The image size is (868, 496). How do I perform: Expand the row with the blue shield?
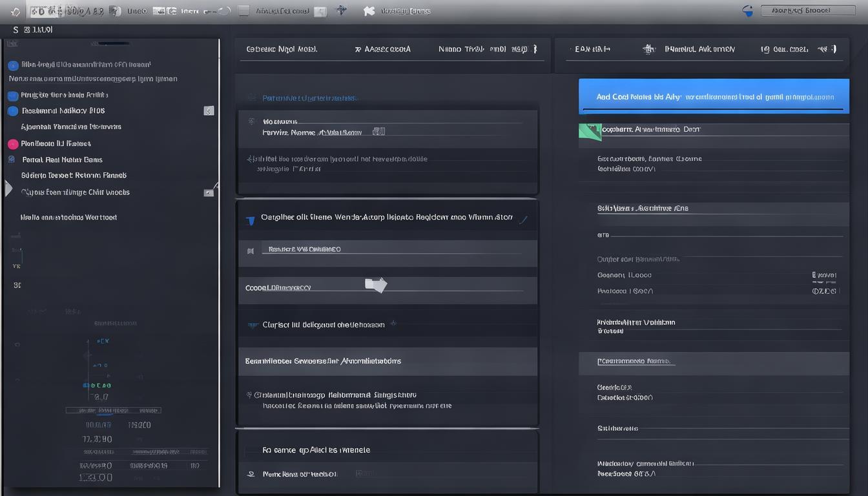point(522,220)
